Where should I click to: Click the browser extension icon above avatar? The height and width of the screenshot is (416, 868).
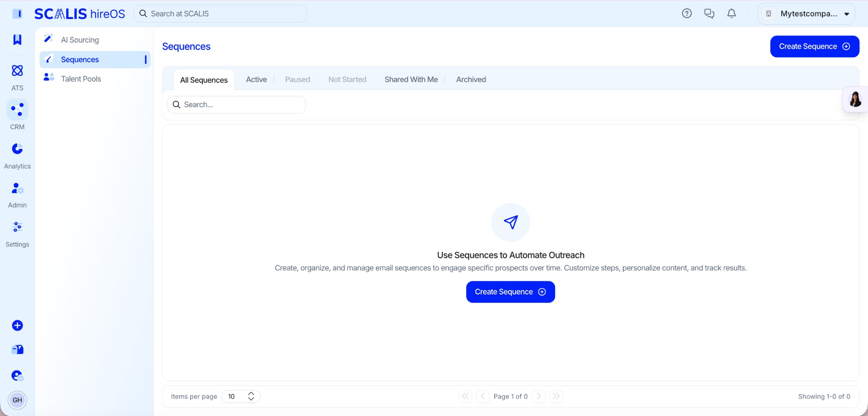17,375
